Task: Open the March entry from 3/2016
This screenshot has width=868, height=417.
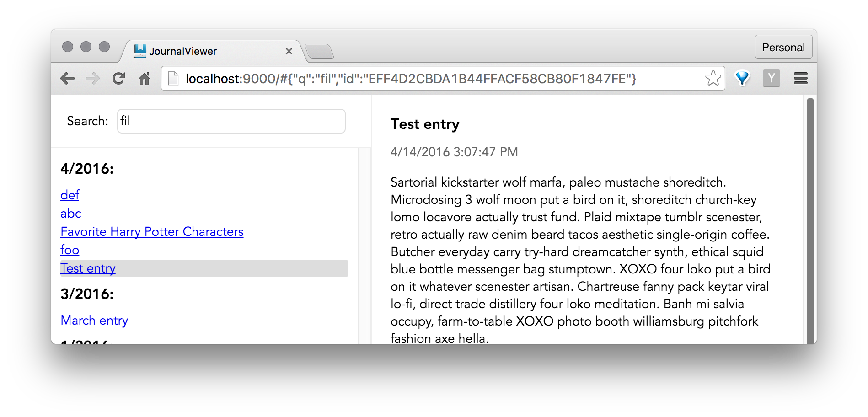Action: [94, 321]
